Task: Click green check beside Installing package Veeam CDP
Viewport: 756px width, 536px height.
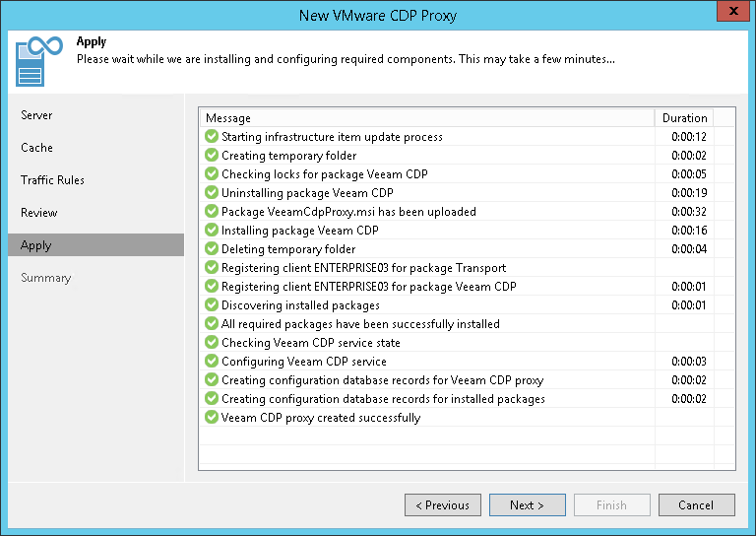Action: click(212, 231)
